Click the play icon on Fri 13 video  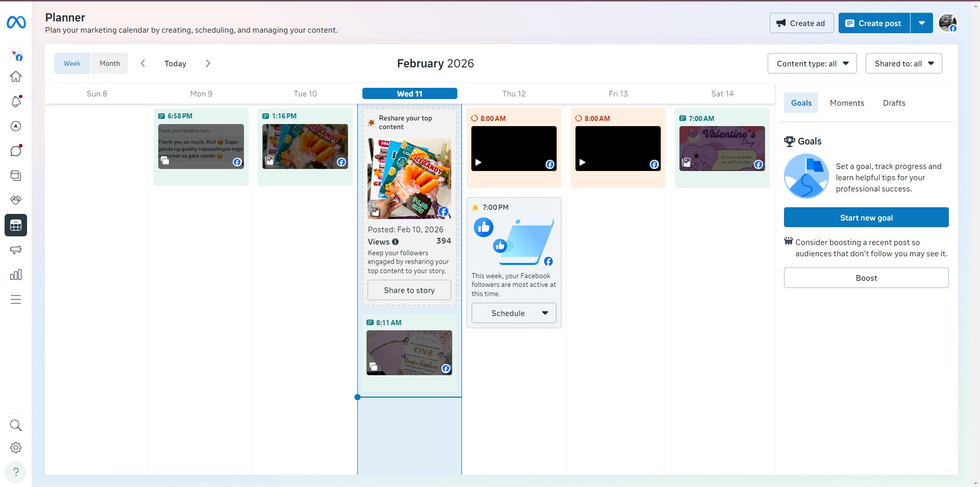[x=582, y=162]
